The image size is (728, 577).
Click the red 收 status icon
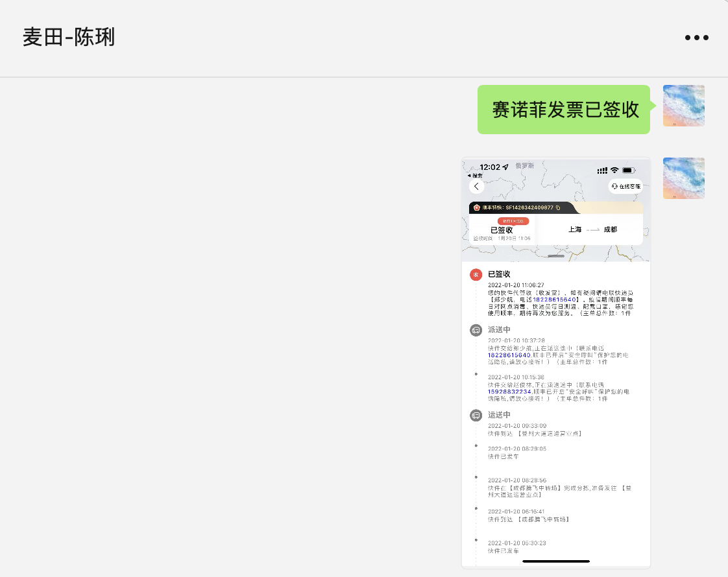coord(476,275)
